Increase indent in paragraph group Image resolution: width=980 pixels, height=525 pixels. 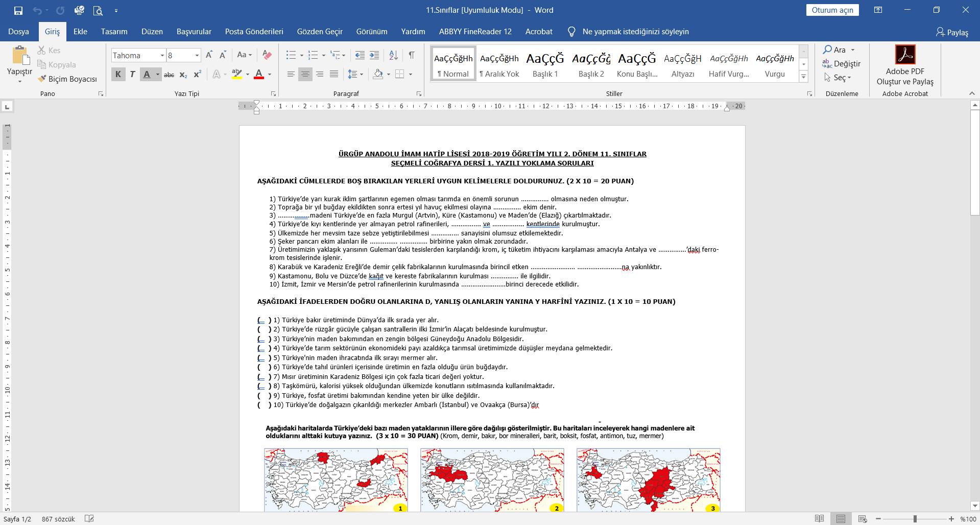pyautogui.click(x=374, y=55)
